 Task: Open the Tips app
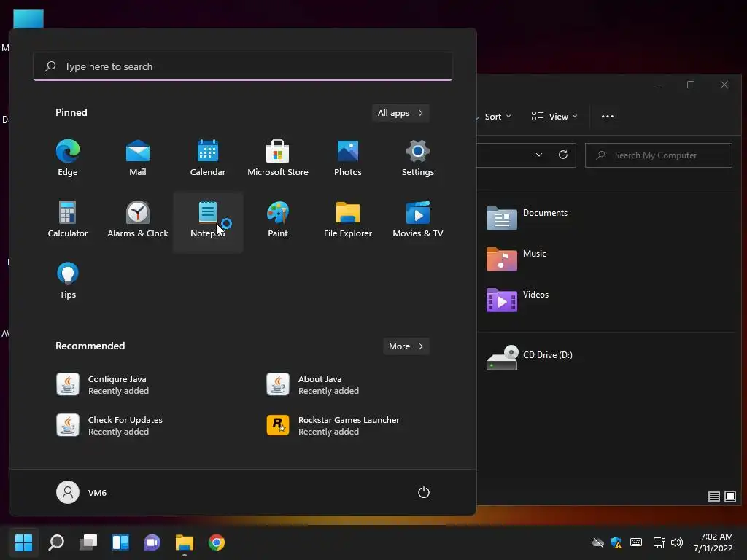coord(68,281)
